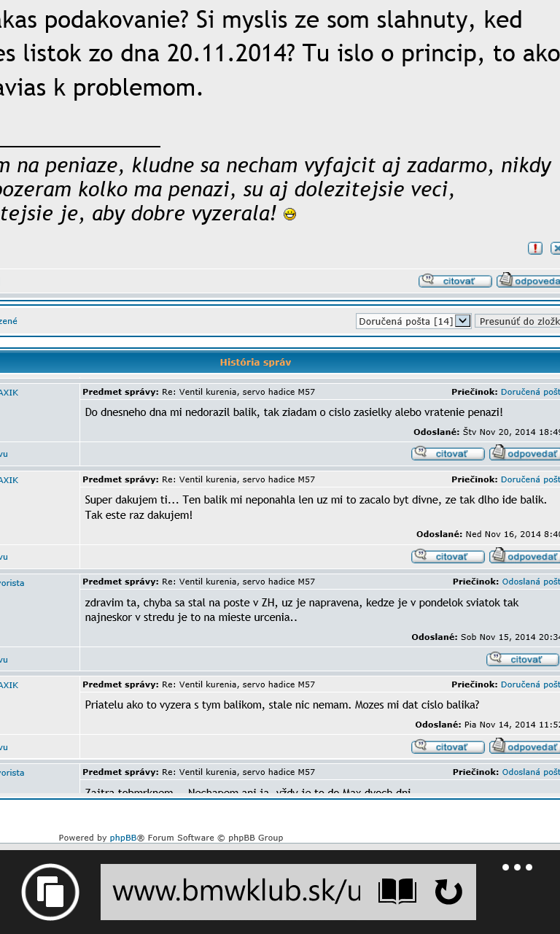Screen dimensions: 560x934
Task: Click the top odpovedať button above the folder dropdown
Action: pos(529,281)
